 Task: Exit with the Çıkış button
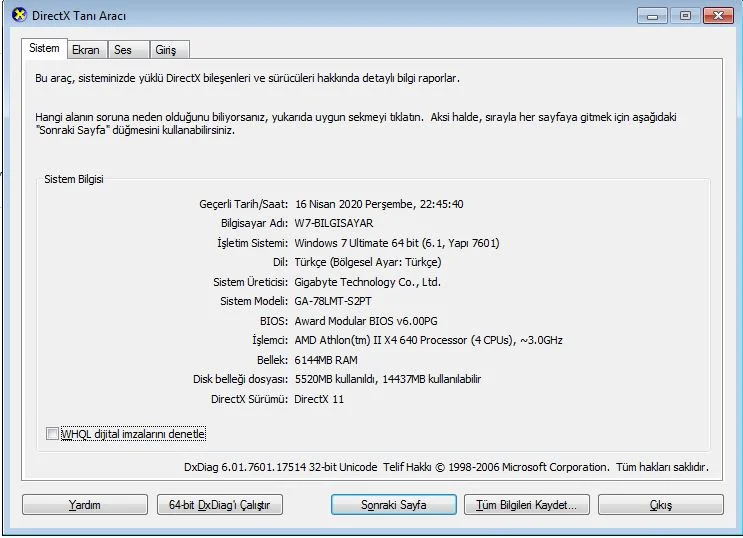click(661, 505)
